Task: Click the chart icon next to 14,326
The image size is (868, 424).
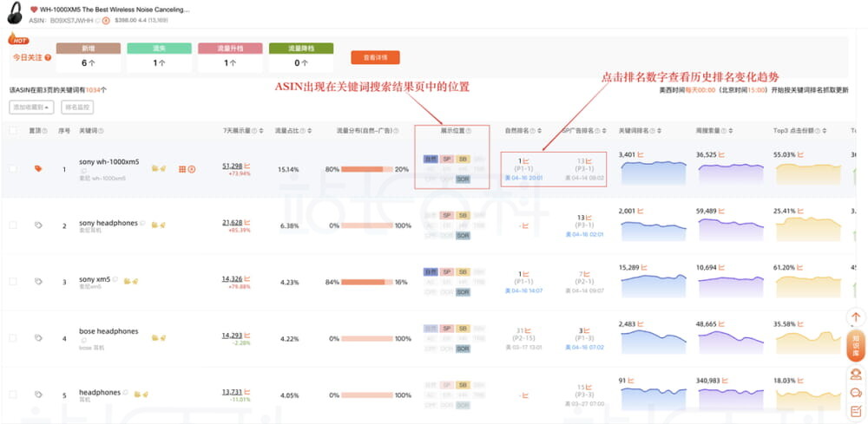Action: click(x=247, y=278)
